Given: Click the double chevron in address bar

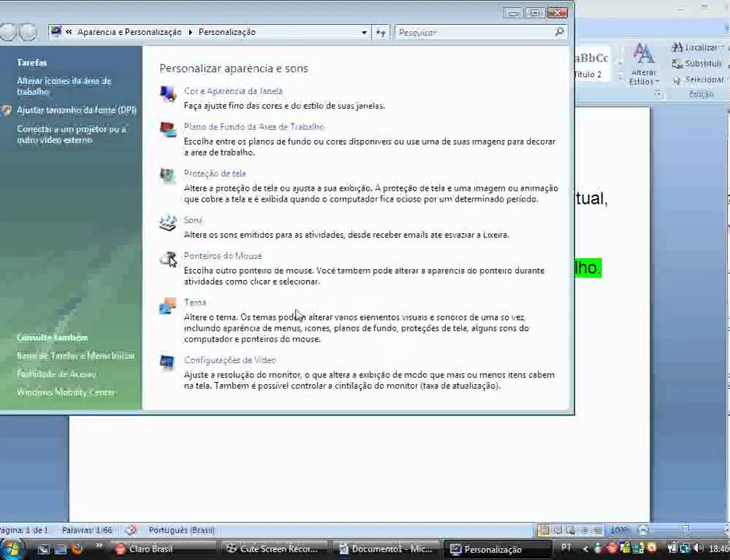Looking at the screenshot, I should pyautogui.click(x=69, y=32).
